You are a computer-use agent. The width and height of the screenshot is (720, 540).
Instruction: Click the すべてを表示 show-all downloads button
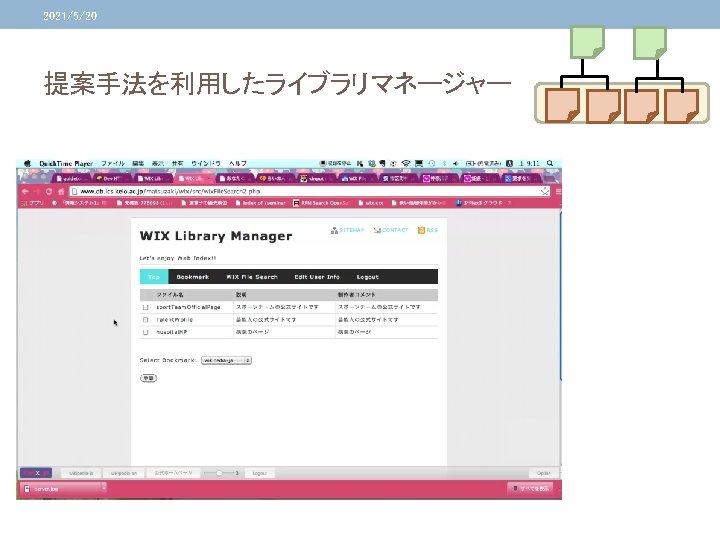click(x=530, y=489)
